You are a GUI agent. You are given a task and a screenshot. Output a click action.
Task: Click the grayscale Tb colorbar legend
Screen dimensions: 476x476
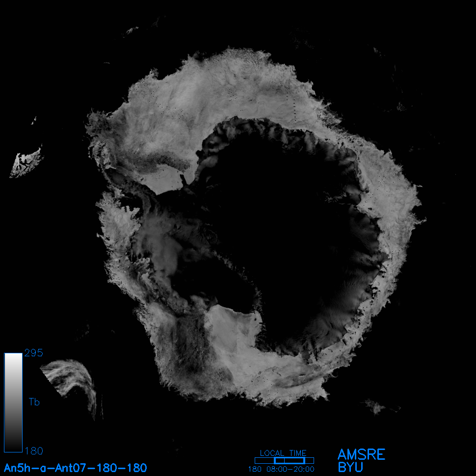(13, 402)
